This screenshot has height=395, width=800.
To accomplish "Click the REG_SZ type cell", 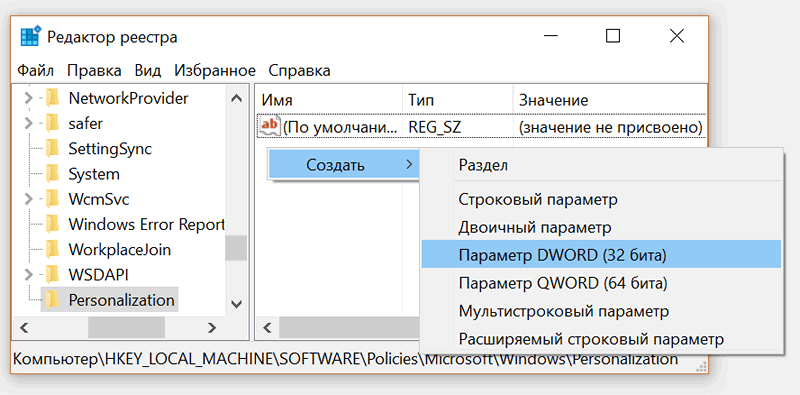I will point(435,127).
